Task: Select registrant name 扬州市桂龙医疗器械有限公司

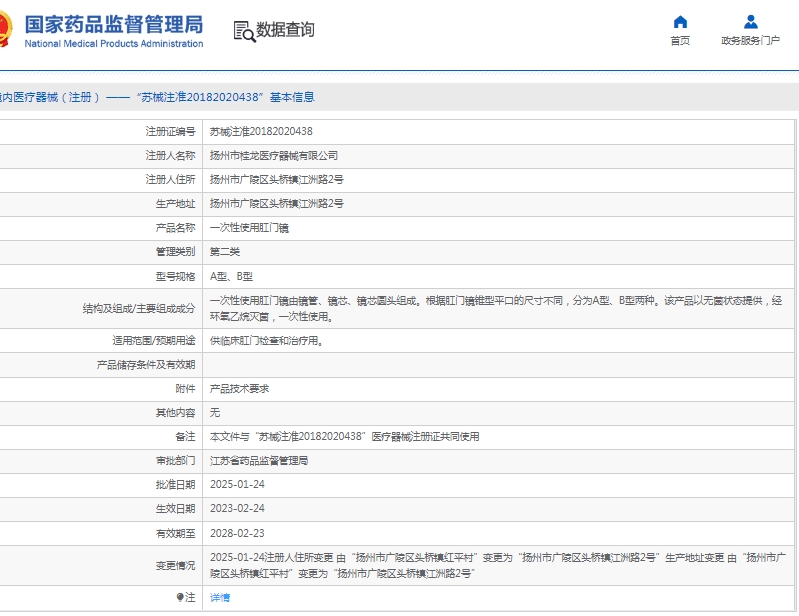Action: (x=274, y=155)
